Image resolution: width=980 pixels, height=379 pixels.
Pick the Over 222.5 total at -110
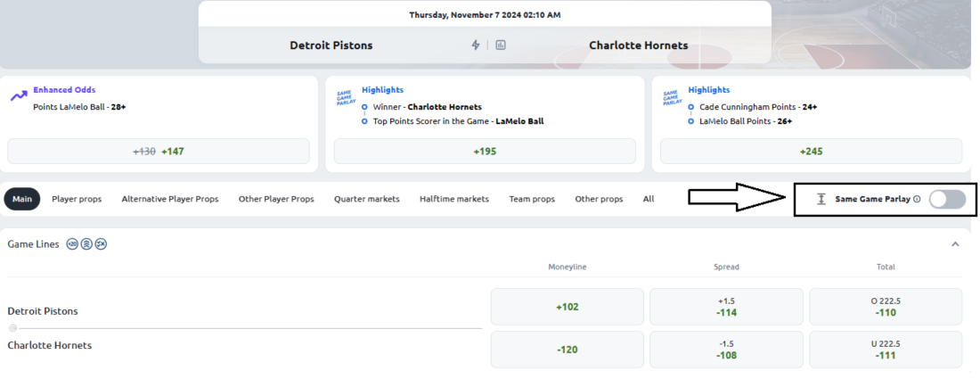[886, 307]
